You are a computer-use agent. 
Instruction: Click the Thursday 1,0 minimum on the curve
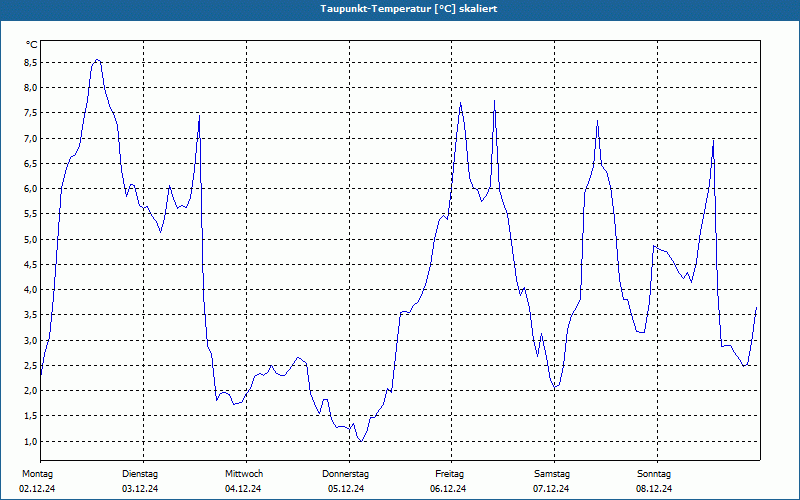point(361,441)
